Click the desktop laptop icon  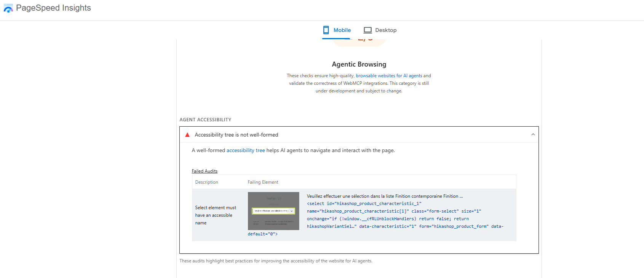point(368,30)
